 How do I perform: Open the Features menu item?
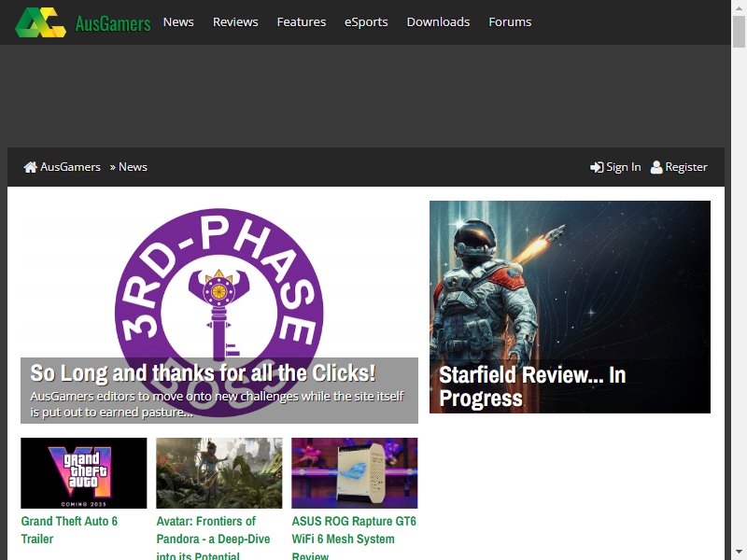(x=301, y=21)
